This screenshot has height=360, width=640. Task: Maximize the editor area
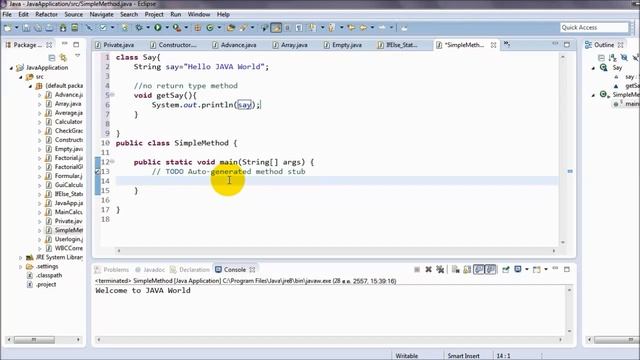[x=567, y=44]
